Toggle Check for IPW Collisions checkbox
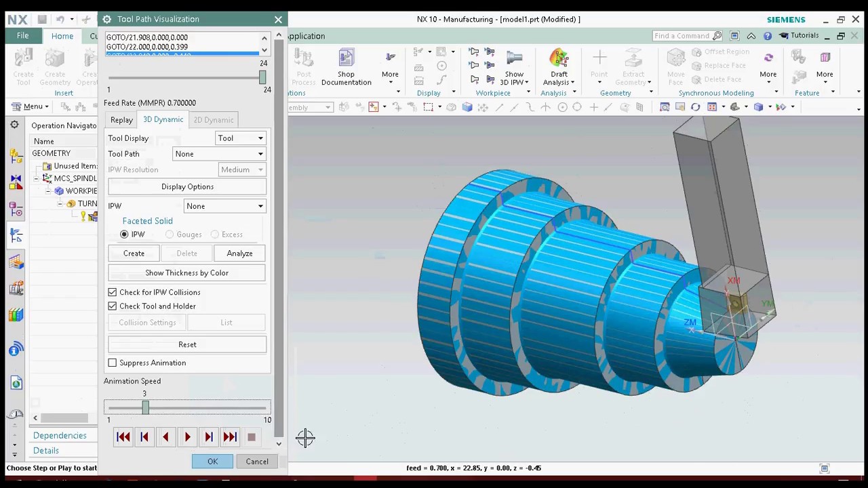The height and width of the screenshot is (488, 868). 113,292
